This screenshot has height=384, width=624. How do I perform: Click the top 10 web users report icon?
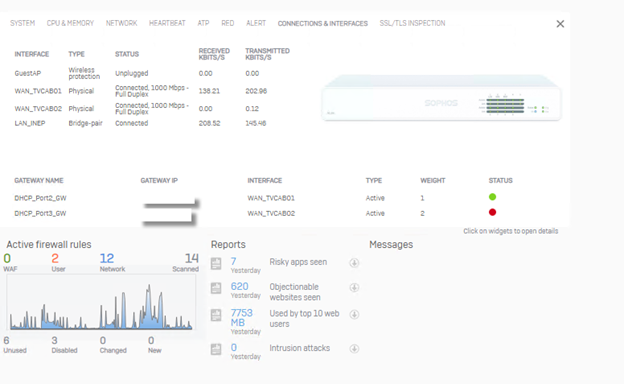pyautogui.click(x=216, y=315)
